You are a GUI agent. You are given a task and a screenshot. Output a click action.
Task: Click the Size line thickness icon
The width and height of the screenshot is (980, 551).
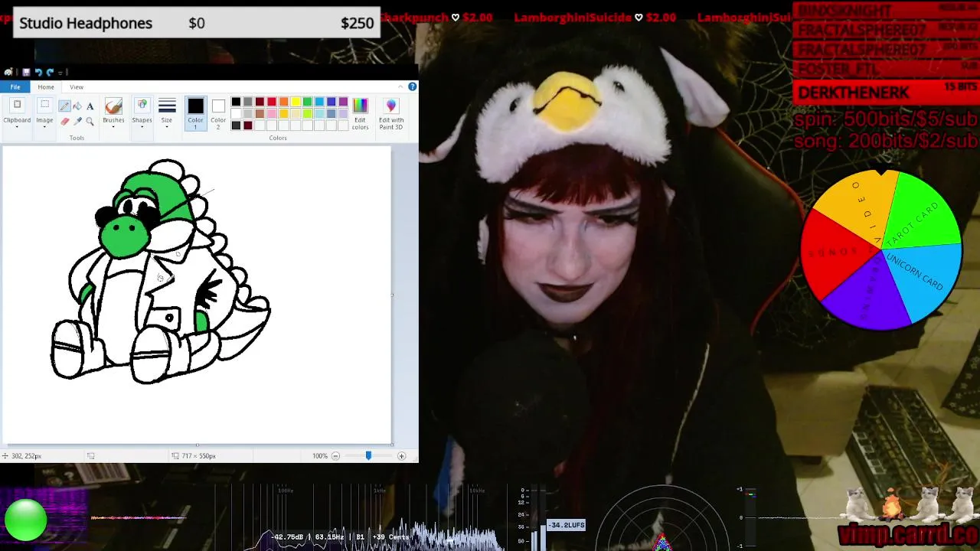tap(167, 106)
